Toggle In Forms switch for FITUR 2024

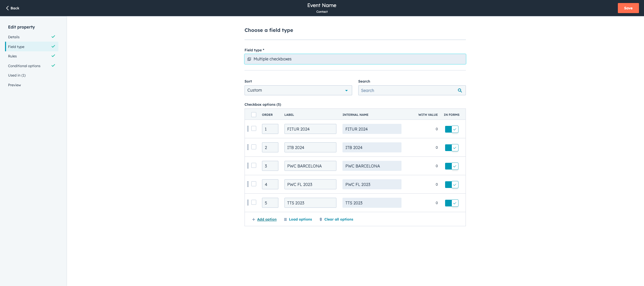(x=451, y=129)
